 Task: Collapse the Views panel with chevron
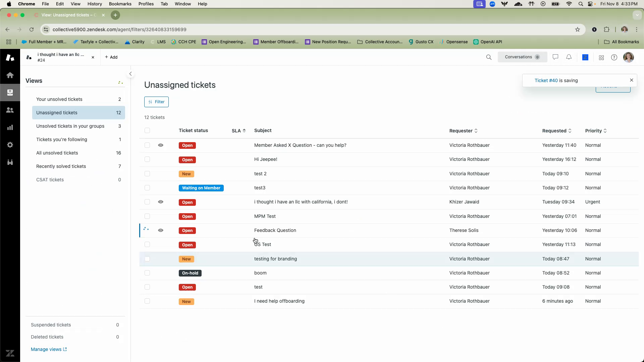point(130,74)
